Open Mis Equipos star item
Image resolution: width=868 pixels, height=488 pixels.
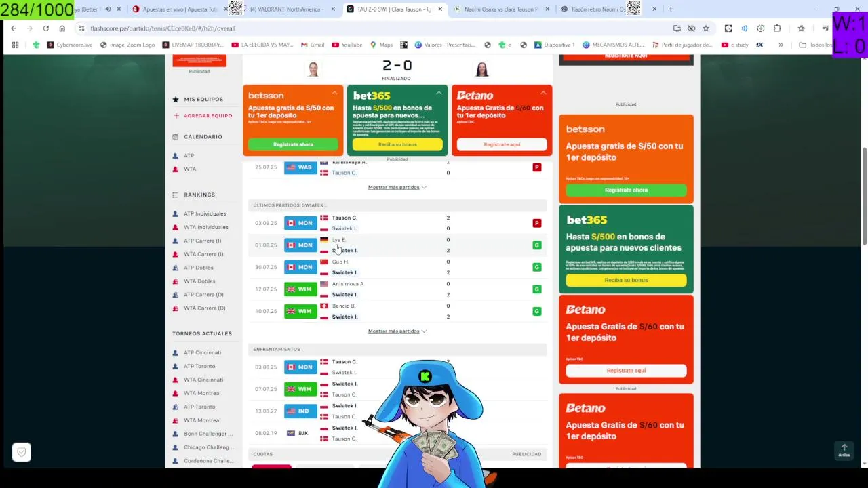coord(198,99)
